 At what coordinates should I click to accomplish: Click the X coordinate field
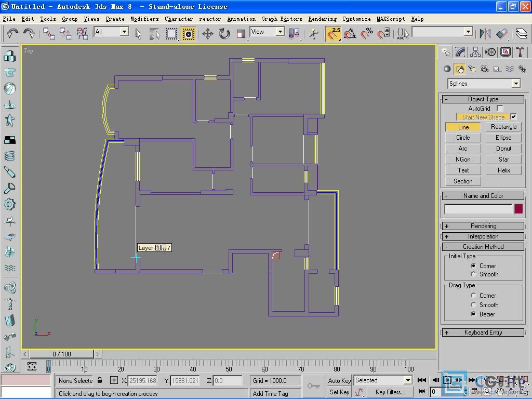tap(142, 381)
